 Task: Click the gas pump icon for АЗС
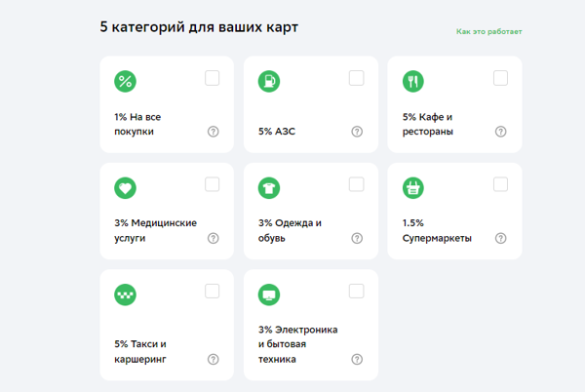point(269,82)
